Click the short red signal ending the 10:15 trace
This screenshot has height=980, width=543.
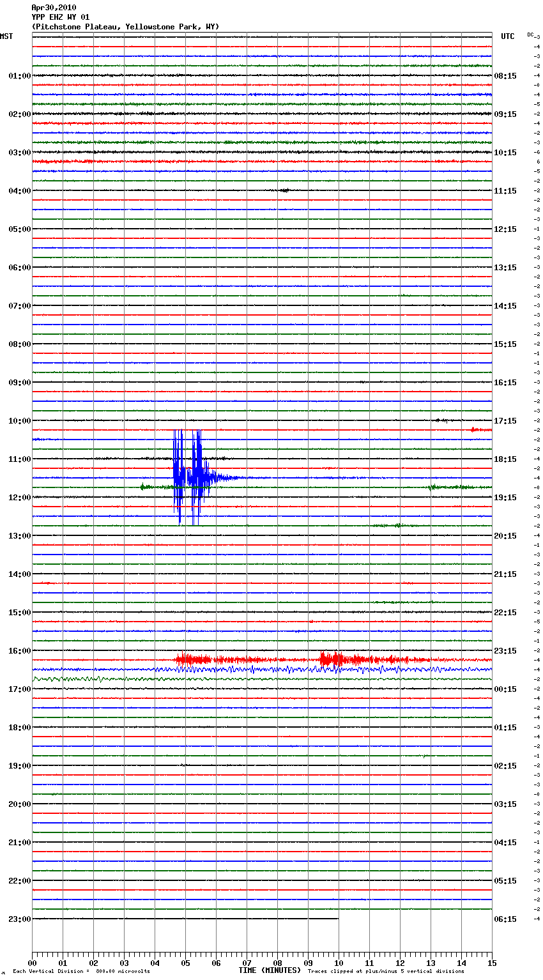coord(481,430)
